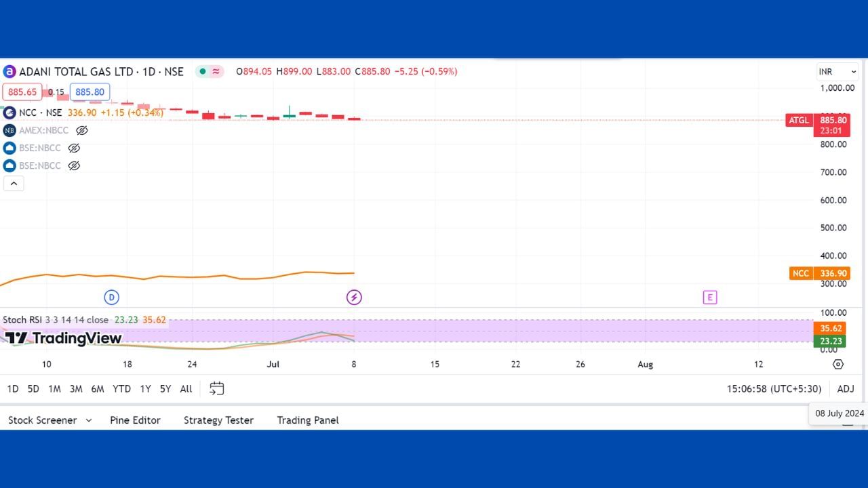
Task: Select the 3M time range
Action: 76,388
